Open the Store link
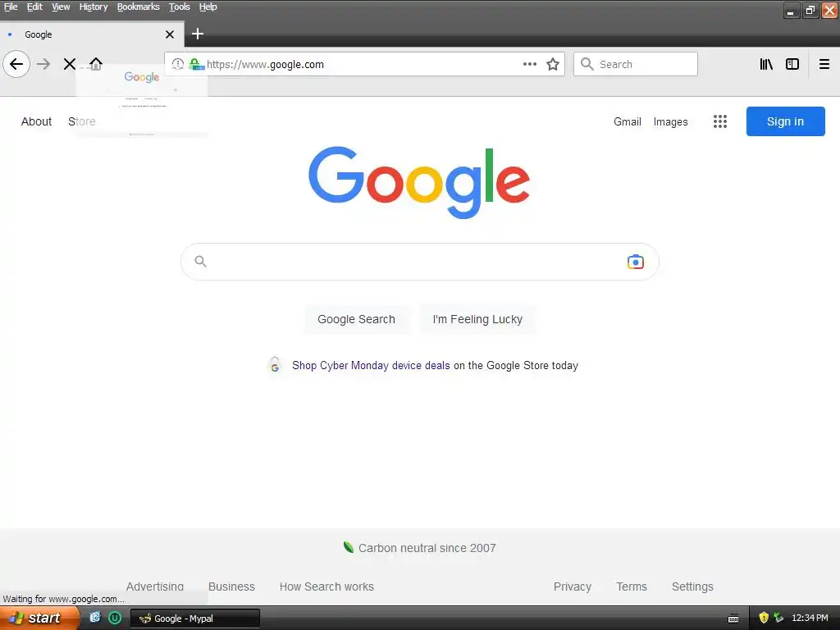The height and width of the screenshot is (630, 840). [x=82, y=121]
